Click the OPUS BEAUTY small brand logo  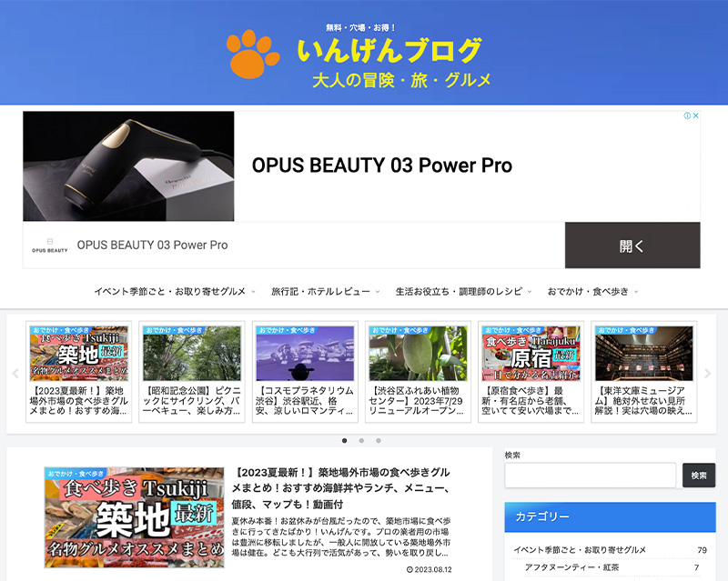pyautogui.click(x=50, y=245)
